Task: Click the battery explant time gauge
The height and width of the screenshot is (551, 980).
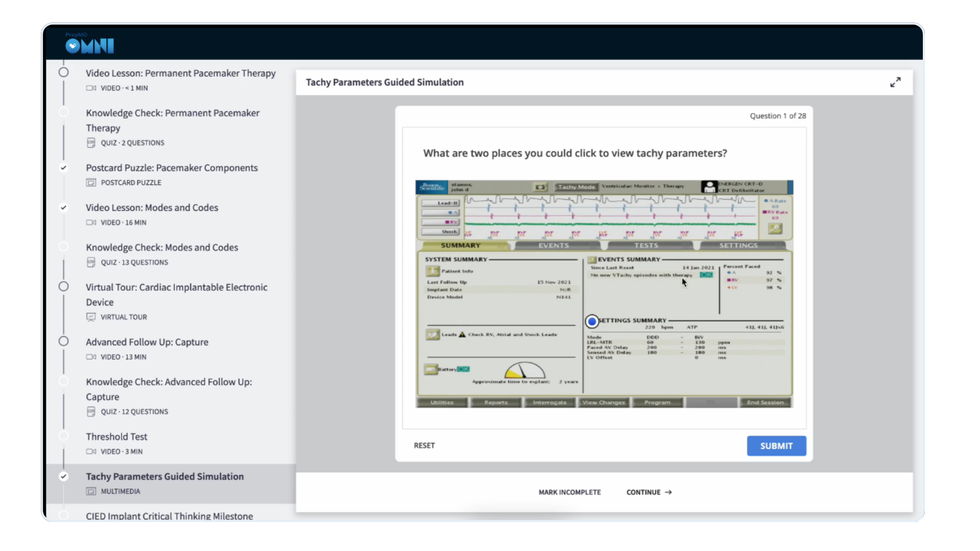Action: click(x=524, y=370)
